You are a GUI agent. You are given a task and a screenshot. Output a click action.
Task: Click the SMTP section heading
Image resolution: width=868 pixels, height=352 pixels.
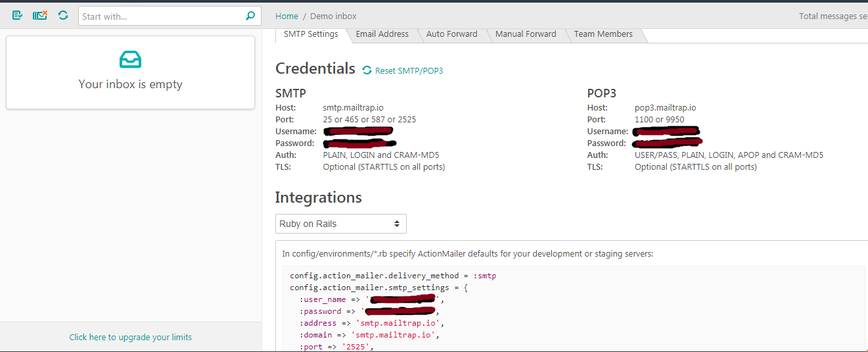[x=290, y=93]
